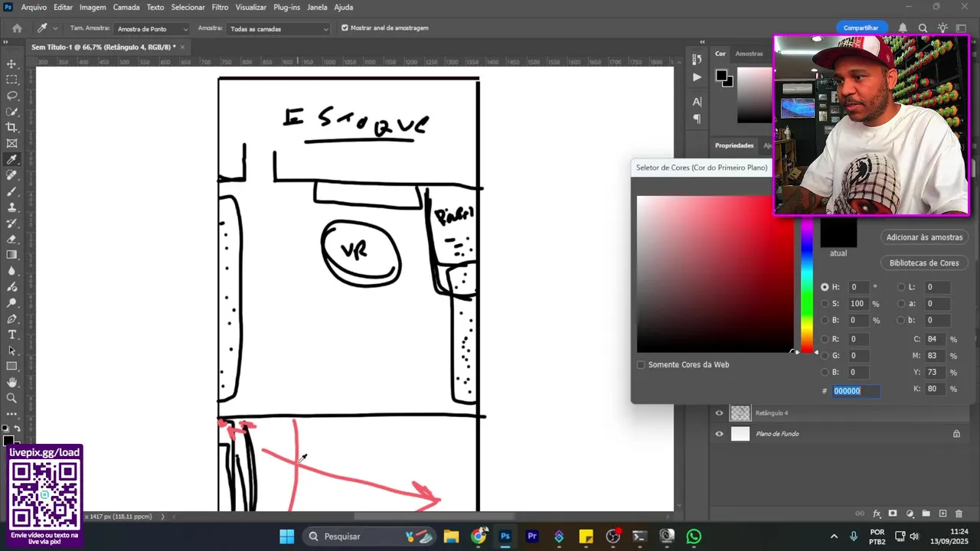Screen dimensions: 980x551
Task: Toggle Mostrar anel de amostragem checkbox
Action: (x=345, y=28)
